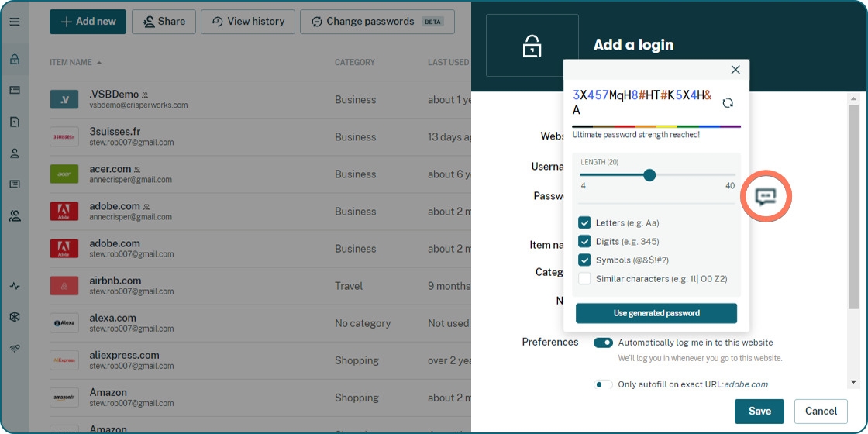Screen dimensions: 868x434
Task: Open Personal Info person icon in sidebar
Action: pyautogui.click(x=15, y=153)
